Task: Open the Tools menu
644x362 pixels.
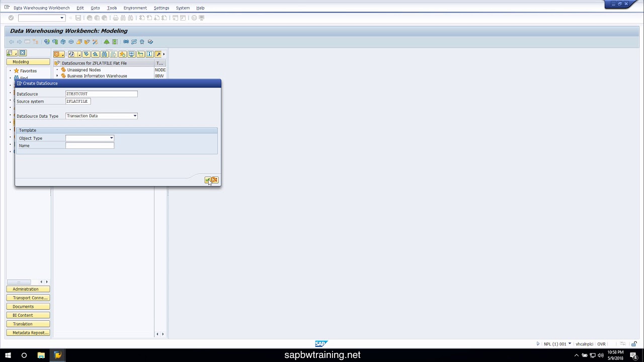Action: (112, 8)
